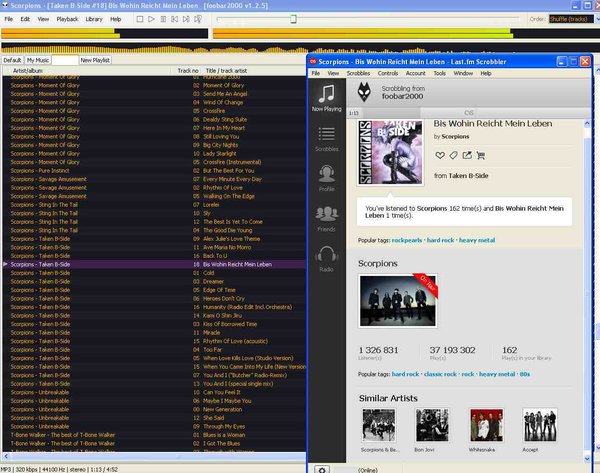Click the Scorpions artist link under track title
600x473 pixels.
click(455, 136)
